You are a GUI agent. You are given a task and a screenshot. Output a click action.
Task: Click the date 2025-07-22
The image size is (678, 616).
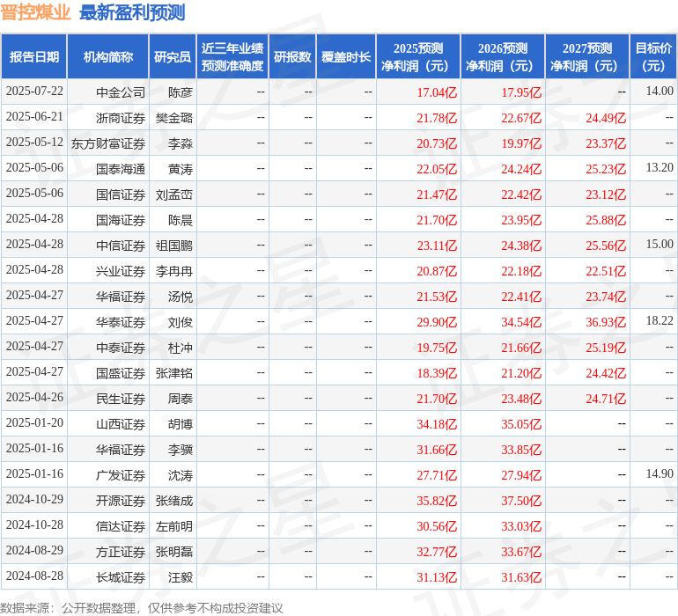click(x=34, y=92)
